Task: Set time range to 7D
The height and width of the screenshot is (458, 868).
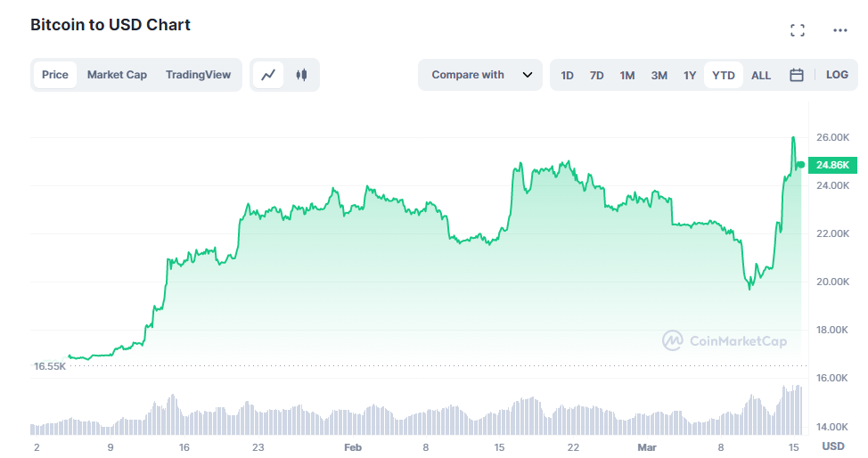Action: coord(596,76)
